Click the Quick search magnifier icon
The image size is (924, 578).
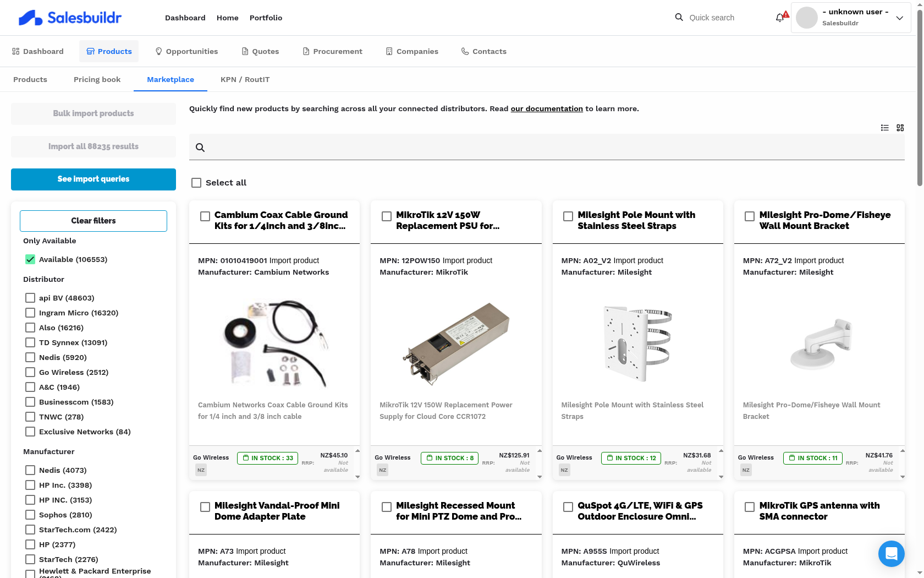(679, 18)
